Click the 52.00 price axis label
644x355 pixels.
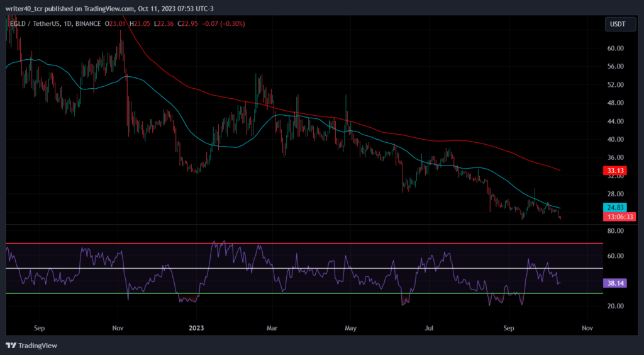coord(615,84)
